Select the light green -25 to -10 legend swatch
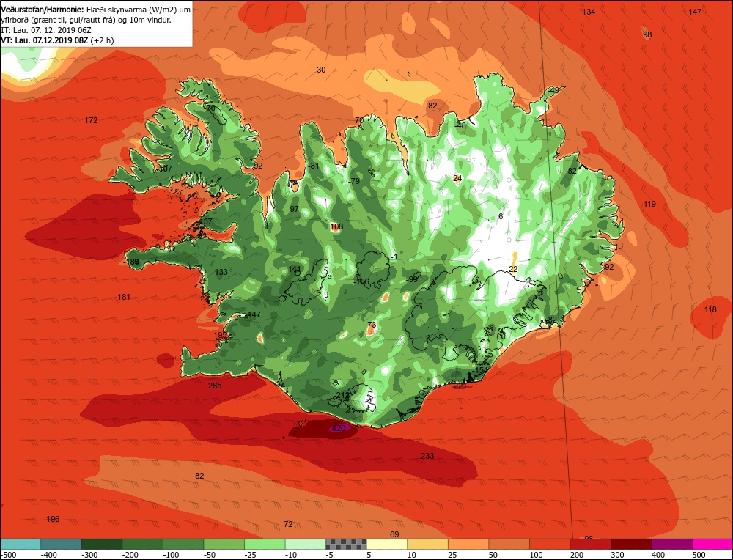Screen dimensions: 733x560 265,544
